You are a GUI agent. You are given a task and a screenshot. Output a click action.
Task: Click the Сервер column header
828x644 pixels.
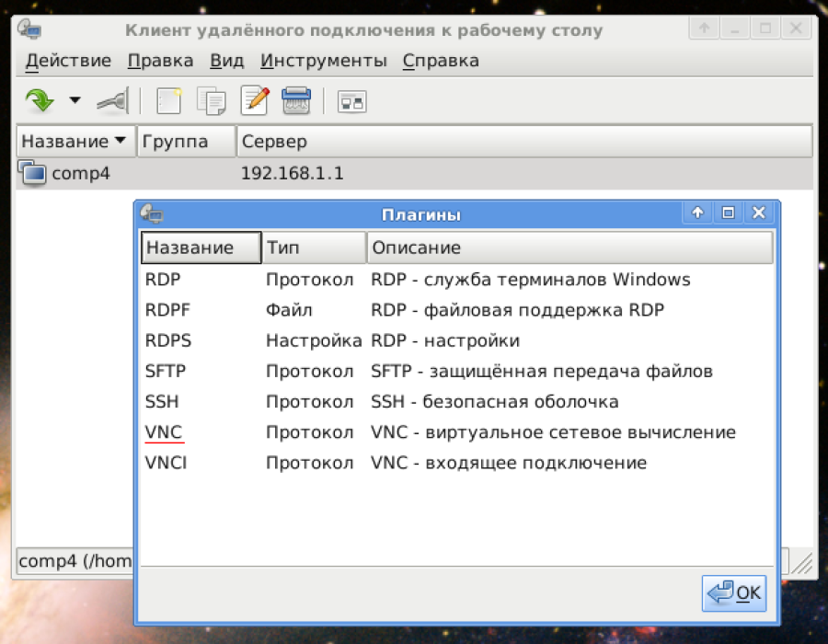524,142
